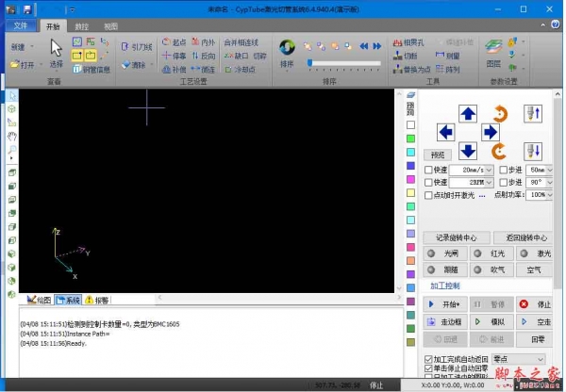This screenshot has width=566, height=392.
Task: Select the 系统 log tab
Action: point(68,300)
